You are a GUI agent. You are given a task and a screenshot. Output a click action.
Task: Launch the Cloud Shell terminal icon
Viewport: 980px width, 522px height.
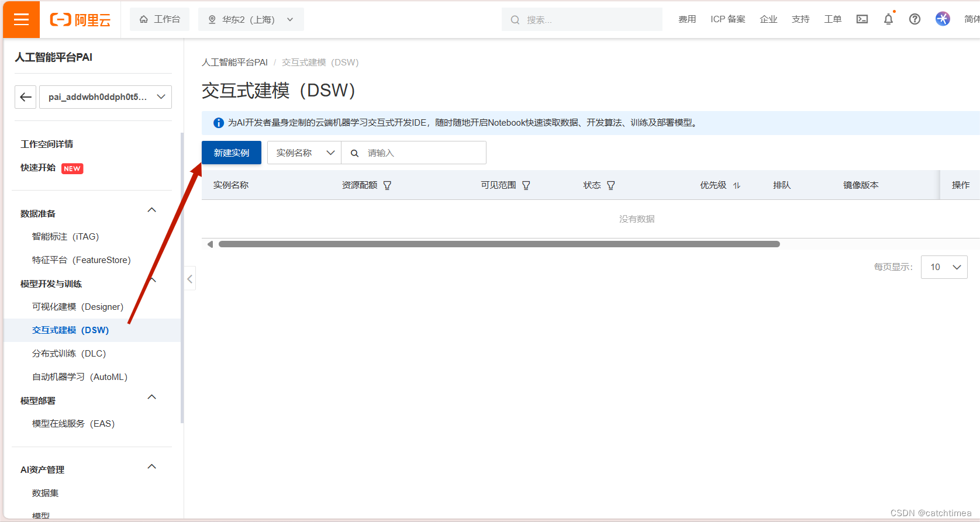click(862, 19)
